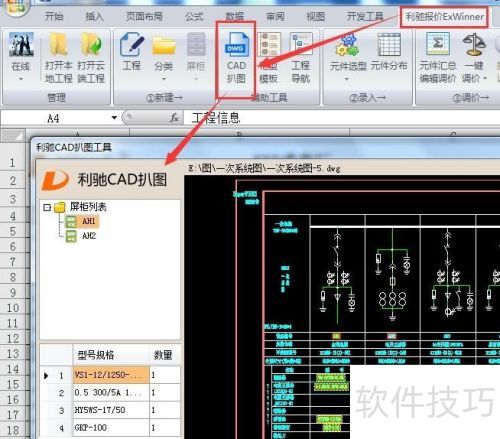Screen dimensions: 500x439
Task: Select the GKP-100 table cell
Action: (111, 428)
